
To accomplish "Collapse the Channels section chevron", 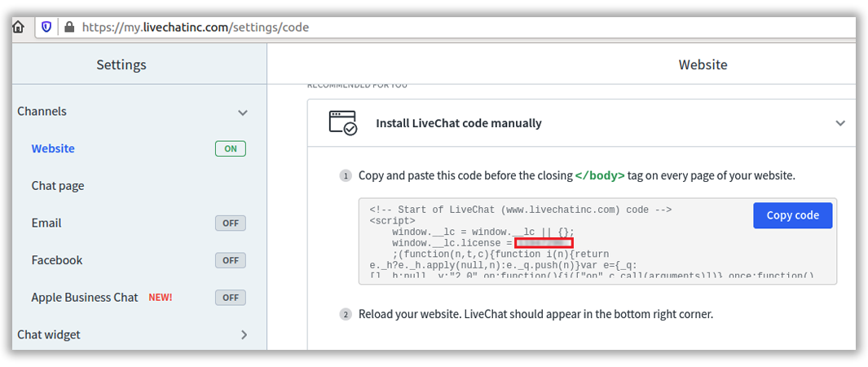I will coord(242,113).
